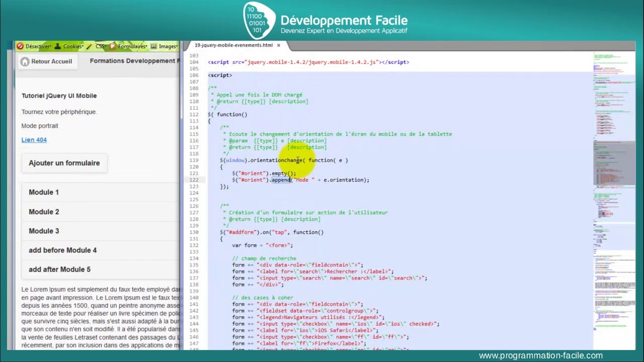Follow the Lien 404 link
This screenshot has width=644, height=362.
(x=34, y=140)
